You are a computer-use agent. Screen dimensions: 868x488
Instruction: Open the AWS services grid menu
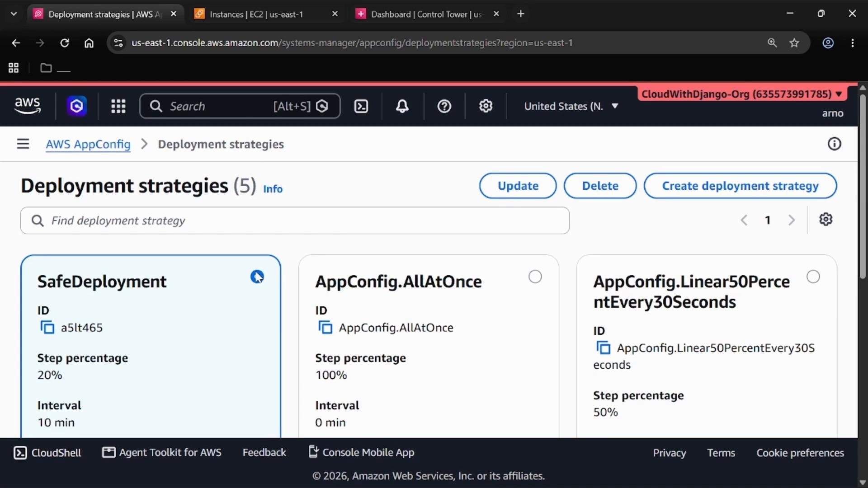click(118, 106)
